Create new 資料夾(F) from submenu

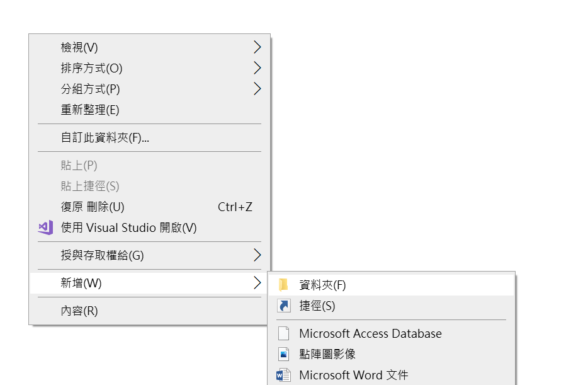click(392, 285)
